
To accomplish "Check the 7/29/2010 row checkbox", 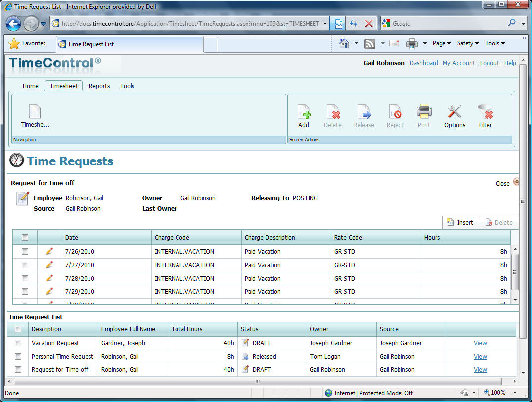I will (x=25, y=291).
